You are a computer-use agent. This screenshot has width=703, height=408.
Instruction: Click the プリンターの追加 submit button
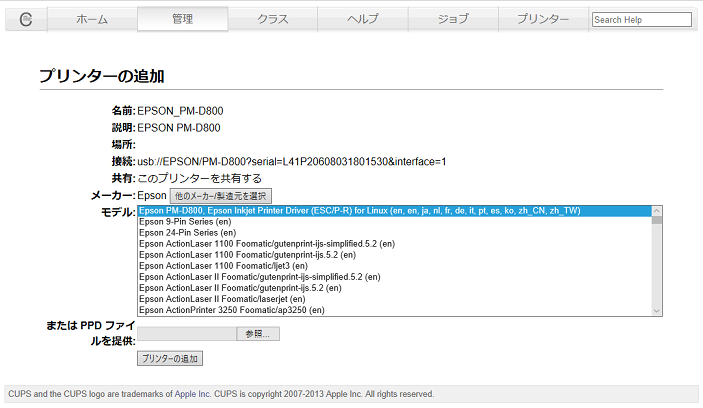pos(170,359)
